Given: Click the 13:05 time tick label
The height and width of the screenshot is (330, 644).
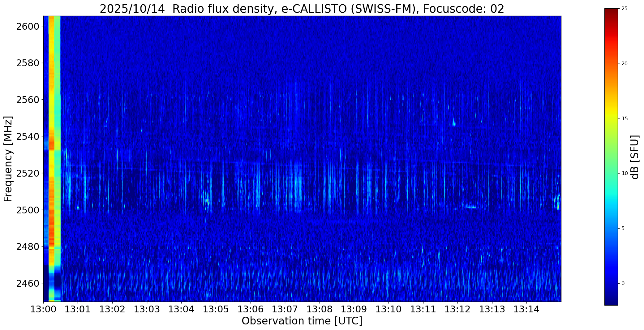Looking at the screenshot, I should coord(216,309).
